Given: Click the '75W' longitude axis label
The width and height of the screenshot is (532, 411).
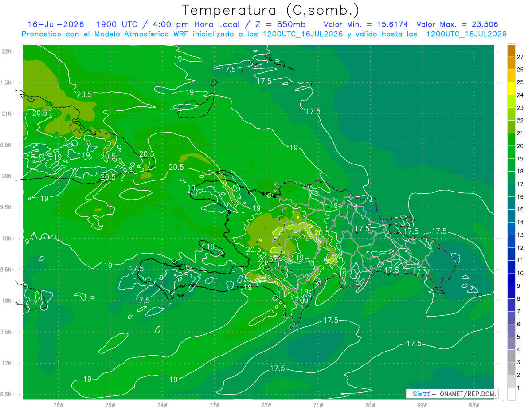Looking at the screenshot, I should coord(110,405).
